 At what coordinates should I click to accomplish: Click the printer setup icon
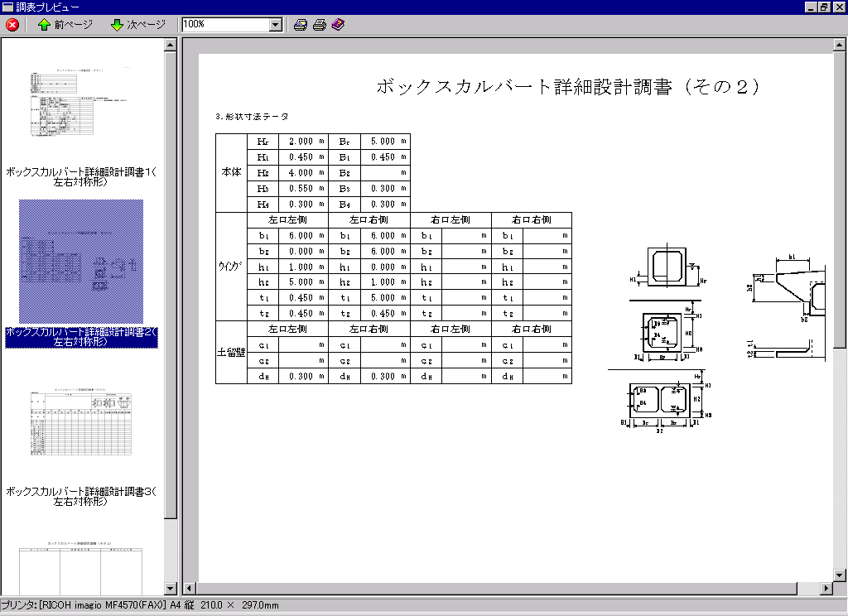(300, 25)
